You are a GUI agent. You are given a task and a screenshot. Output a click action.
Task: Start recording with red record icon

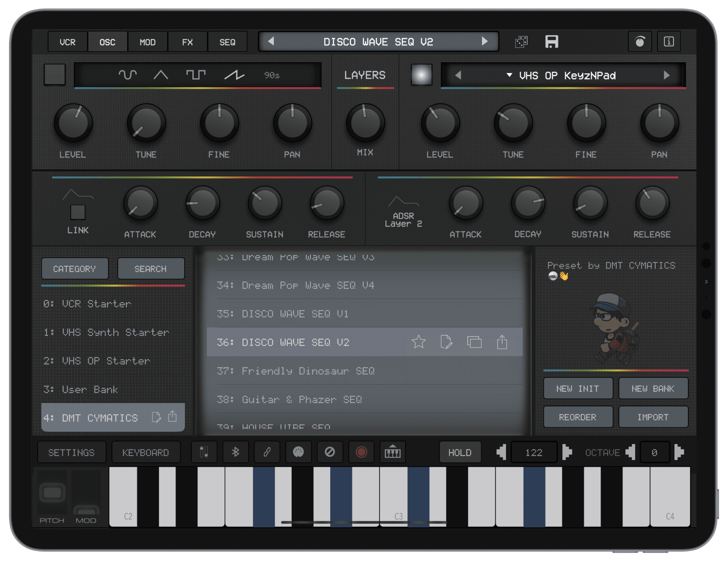point(361,452)
